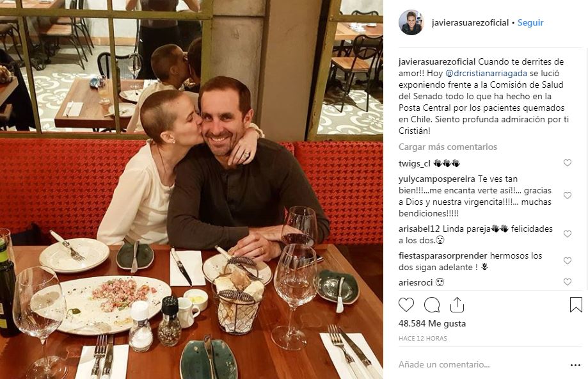588x379 pixels.
Task: Open the three-dot more options menu
Action: click(575, 365)
